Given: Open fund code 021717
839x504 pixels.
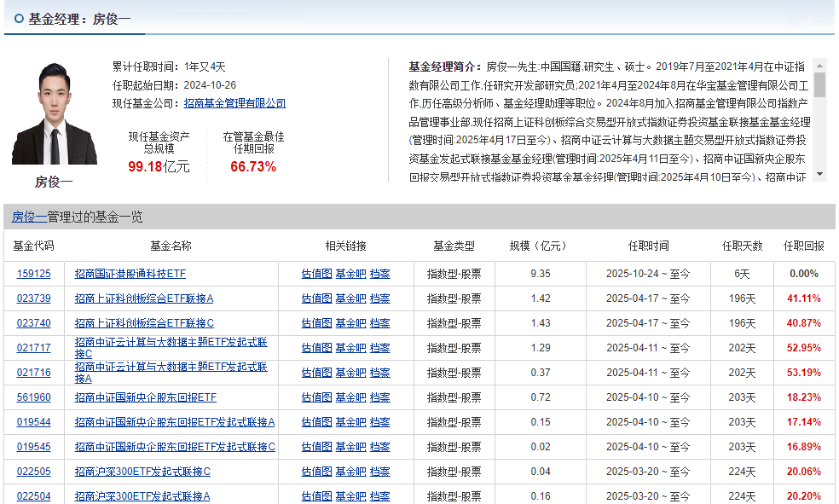Looking at the screenshot, I should [34, 348].
